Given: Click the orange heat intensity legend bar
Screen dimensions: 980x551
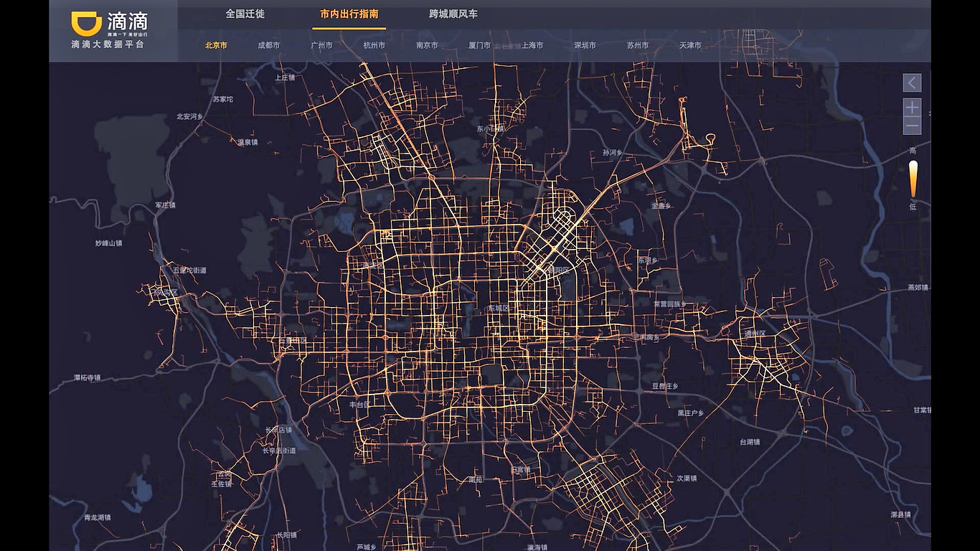Looking at the screenshot, I should click(913, 179).
